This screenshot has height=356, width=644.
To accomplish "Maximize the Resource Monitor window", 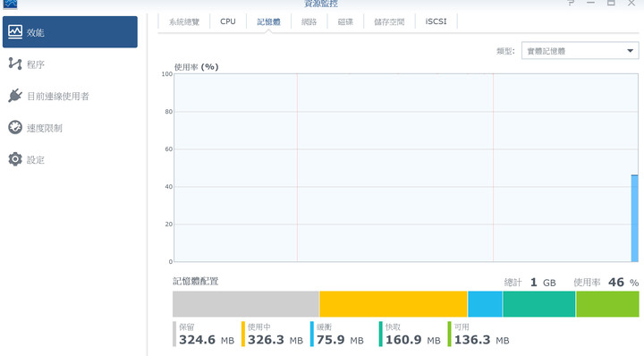I will (x=611, y=3).
